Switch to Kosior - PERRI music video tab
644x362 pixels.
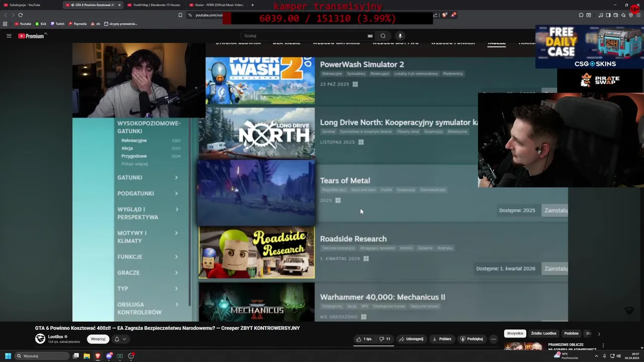216,5
